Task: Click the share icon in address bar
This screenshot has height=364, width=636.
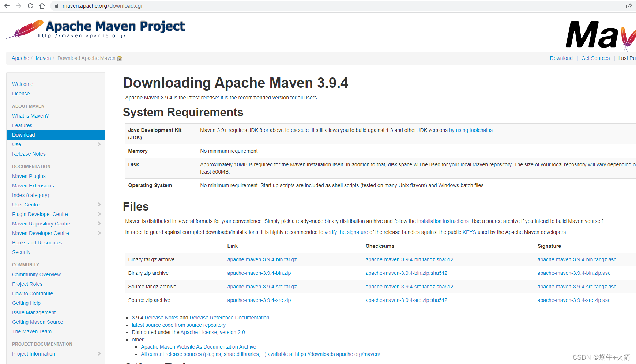Action: (x=629, y=6)
